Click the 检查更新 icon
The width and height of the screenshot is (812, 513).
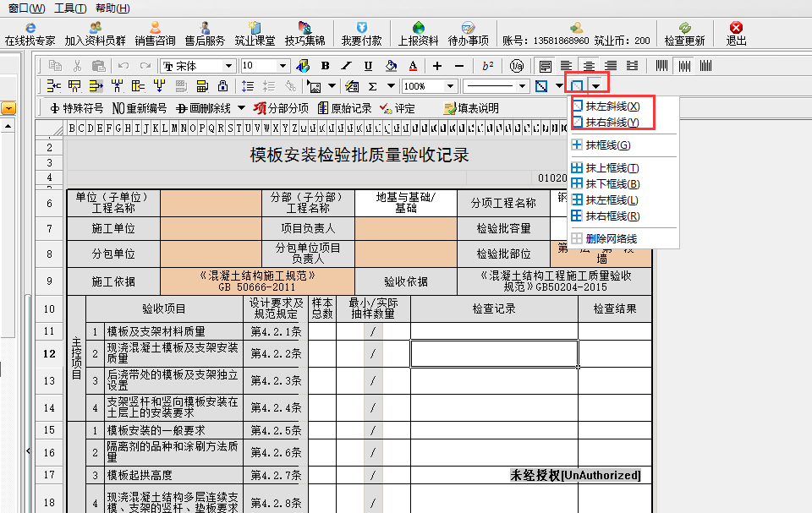pos(684,34)
